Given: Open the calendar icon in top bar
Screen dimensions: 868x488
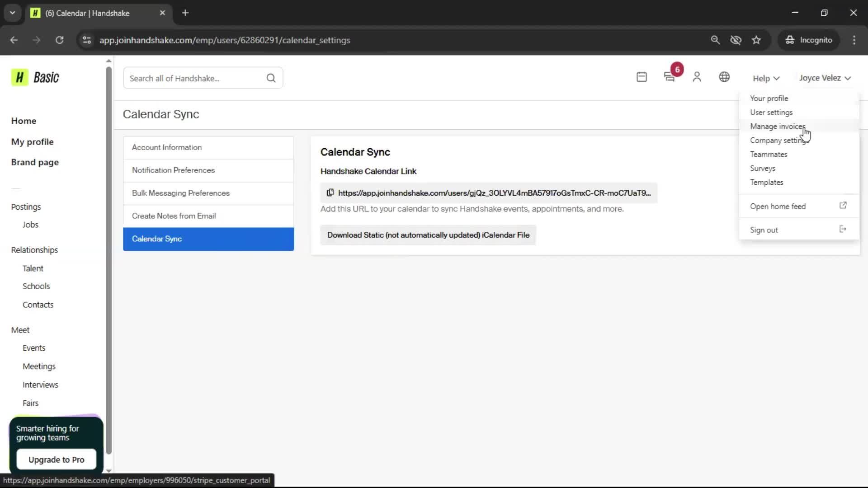Looking at the screenshot, I should coord(642,77).
